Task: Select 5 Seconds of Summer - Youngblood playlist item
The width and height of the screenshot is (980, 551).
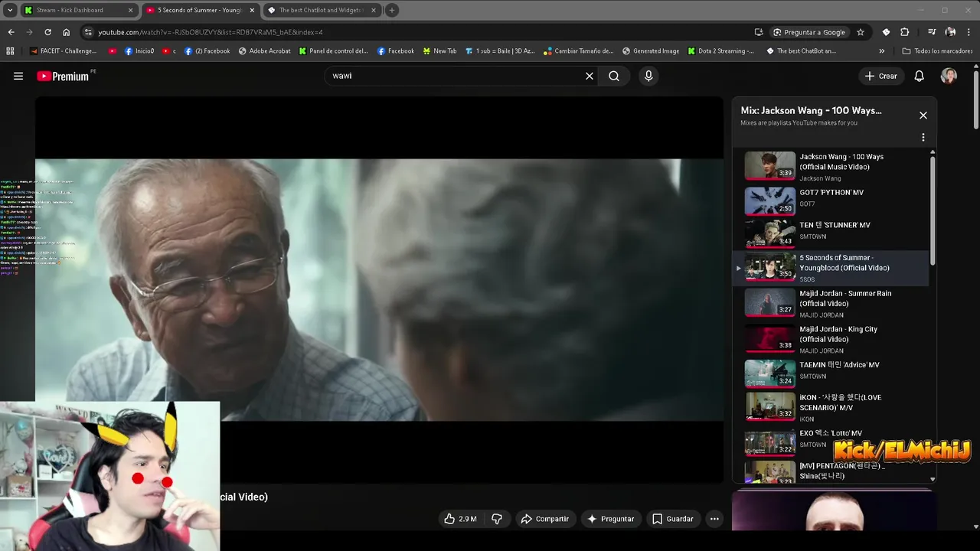Action: (x=831, y=268)
